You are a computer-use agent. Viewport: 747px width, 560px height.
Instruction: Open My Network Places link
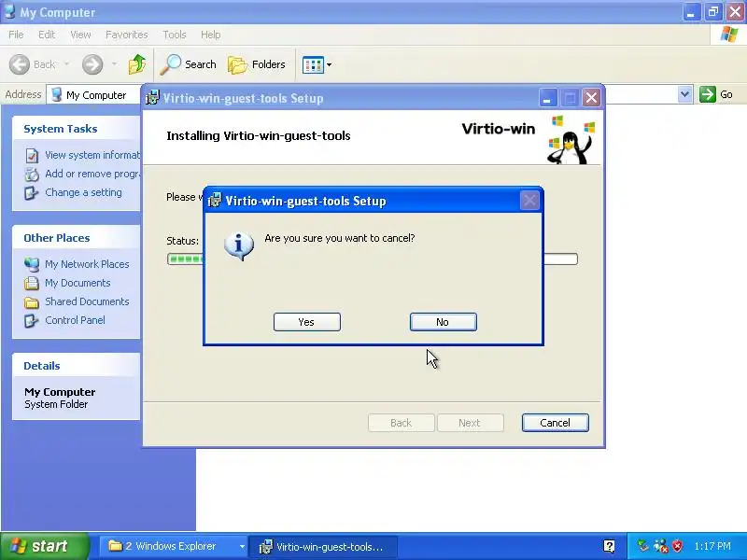pyautogui.click(x=87, y=264)
